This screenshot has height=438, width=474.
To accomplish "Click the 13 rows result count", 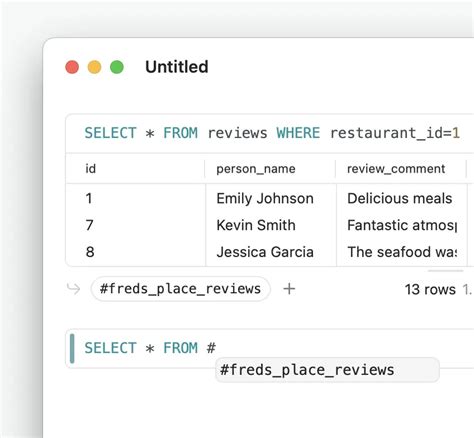I will tap(430, 289).
